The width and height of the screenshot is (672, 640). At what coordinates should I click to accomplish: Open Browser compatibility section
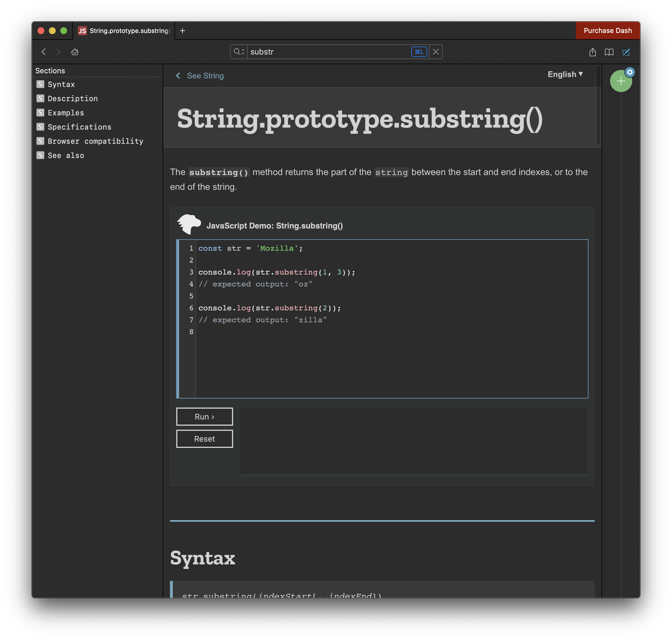(x=95, y=141)
